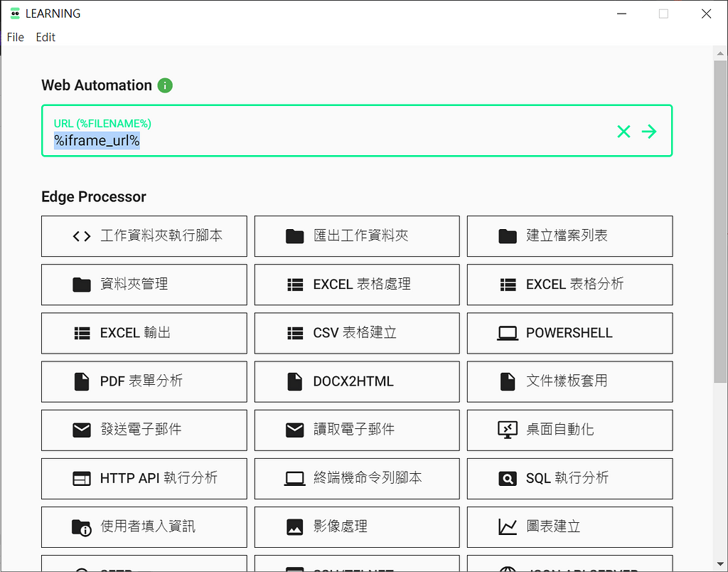Screen dimensions: 728x572
Task: Click inside the URL input field
Action: [x=284, y=139]
